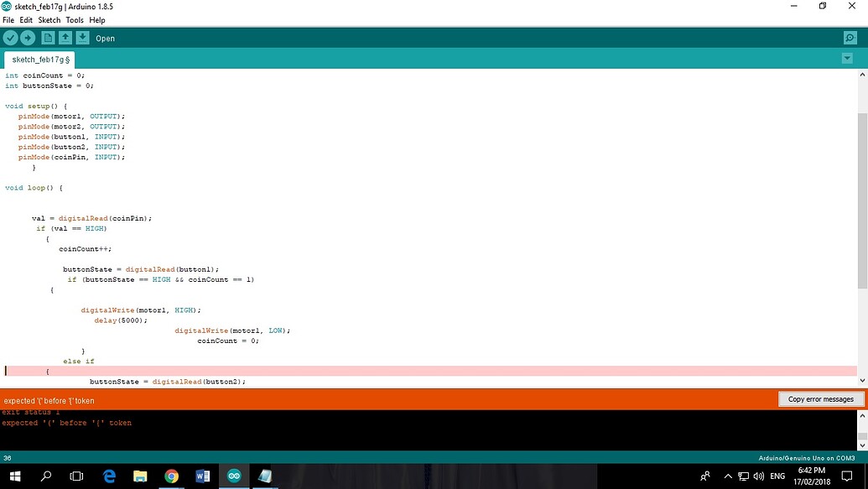Open a sketch using the Open folder icon

65,37
